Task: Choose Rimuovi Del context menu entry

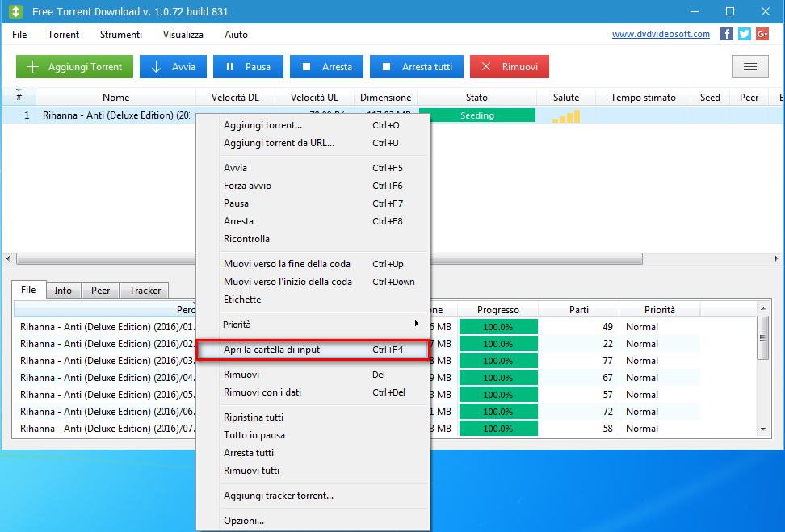Action: 313,375
